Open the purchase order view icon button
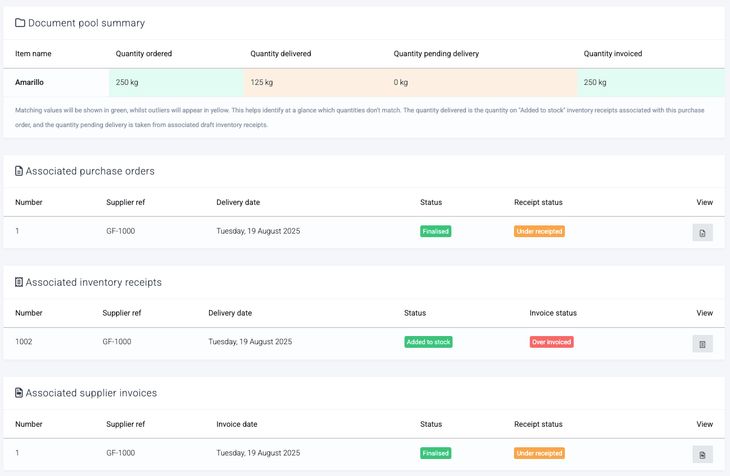Image resolution: width=730 pixels, height=476 pixels. tap(702, 232)
